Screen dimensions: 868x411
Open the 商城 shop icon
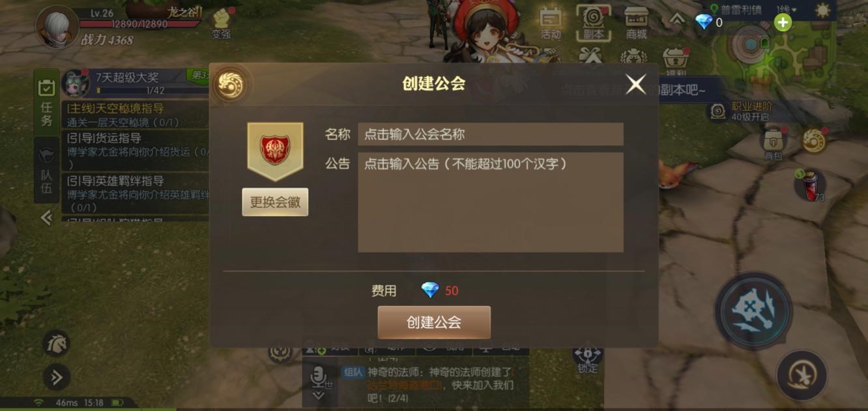point(636,22)
